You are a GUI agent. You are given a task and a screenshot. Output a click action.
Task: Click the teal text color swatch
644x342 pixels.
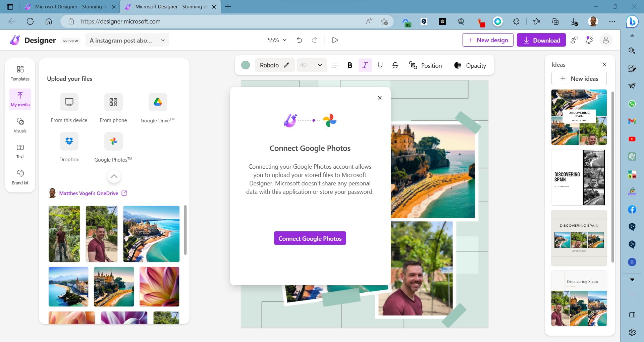(246, 65)
